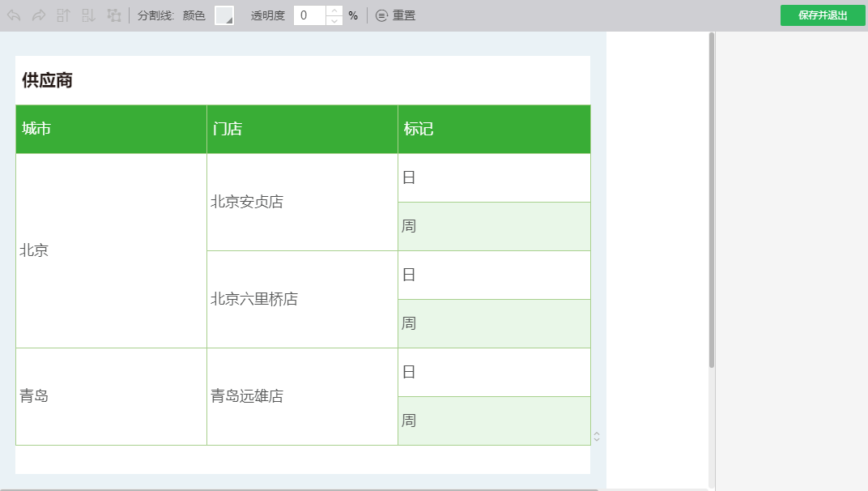
Task: Decrease transparency with the down stepper
Action: (334, 21)
